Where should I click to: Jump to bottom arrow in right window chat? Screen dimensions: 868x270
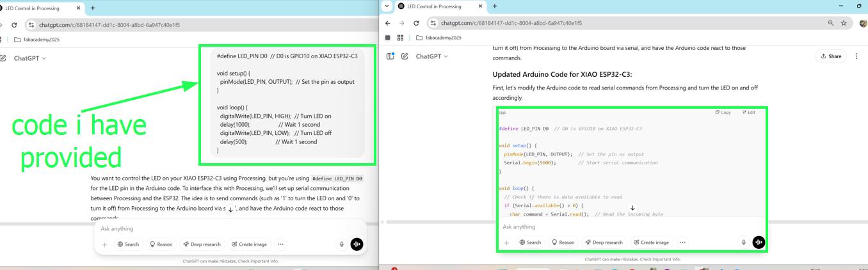(632, 207)
